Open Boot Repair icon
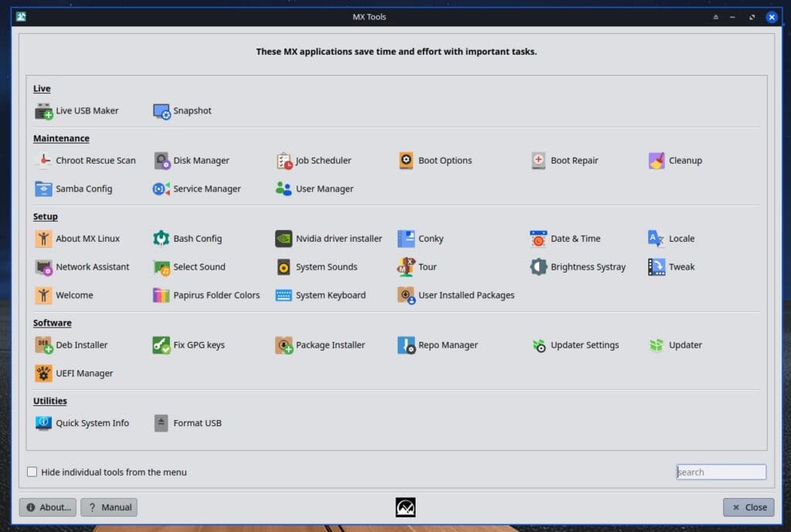Viewport: 791px width, 532px height. tap(538, 161)
